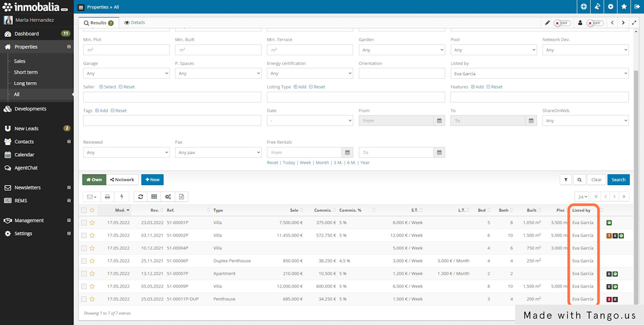Star the 51-00006P Duplex Penthouse row
This screenshot has height=325, width=644.
[92, 261]
